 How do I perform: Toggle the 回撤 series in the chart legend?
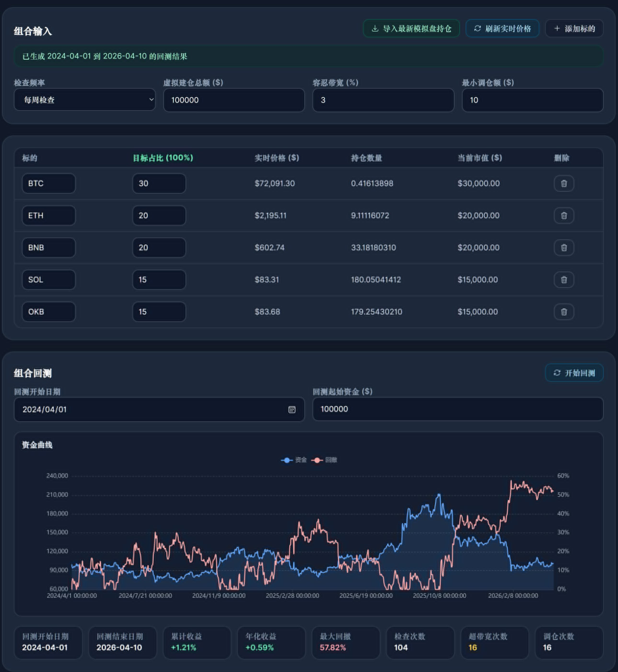(x=321, y=460)
